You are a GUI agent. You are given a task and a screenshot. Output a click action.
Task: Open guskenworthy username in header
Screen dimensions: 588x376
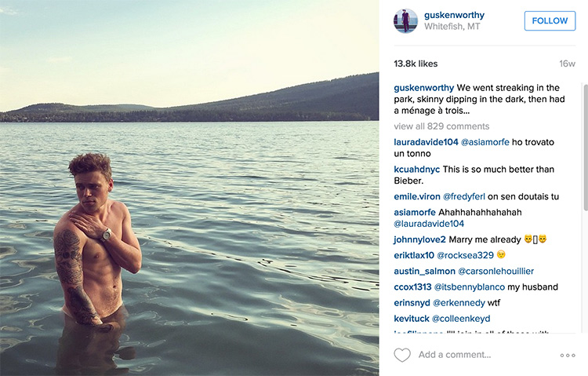point(454,15)
